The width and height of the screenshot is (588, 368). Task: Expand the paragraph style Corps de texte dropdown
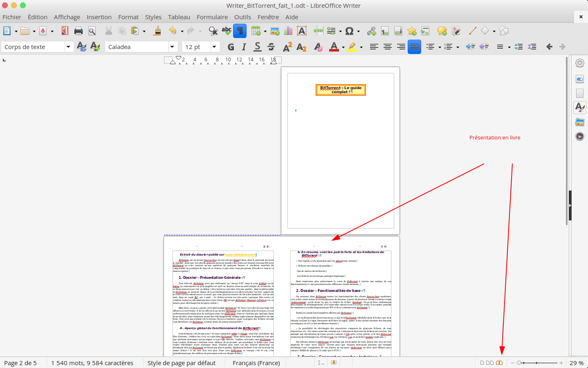[68, 47]
